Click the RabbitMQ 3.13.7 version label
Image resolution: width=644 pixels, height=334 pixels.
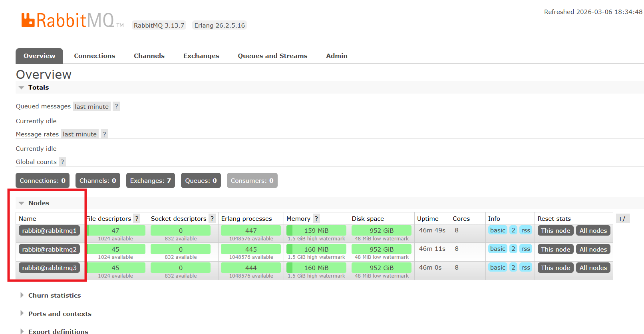(159, 25)
